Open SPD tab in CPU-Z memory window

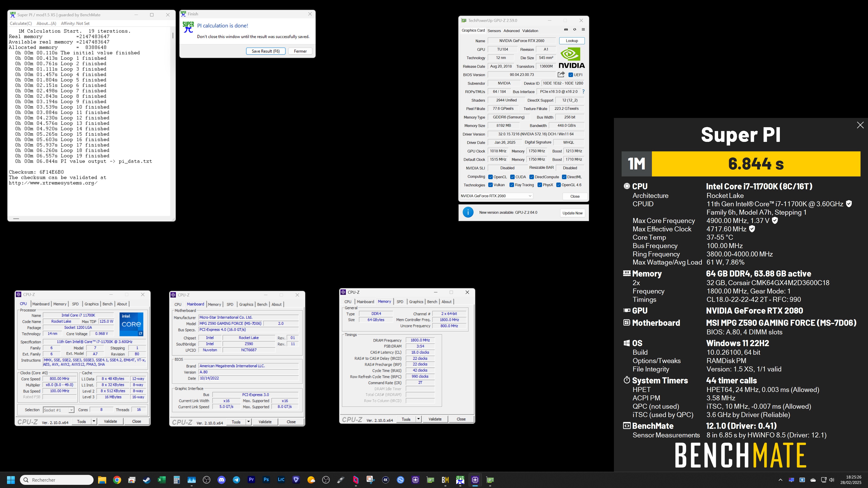point(400,302)
